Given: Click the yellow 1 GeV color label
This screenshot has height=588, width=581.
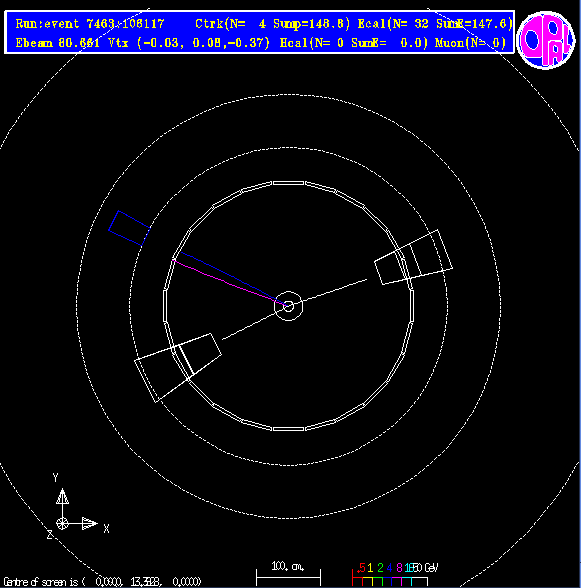Looking at the screenshot, I should (371, 568).
